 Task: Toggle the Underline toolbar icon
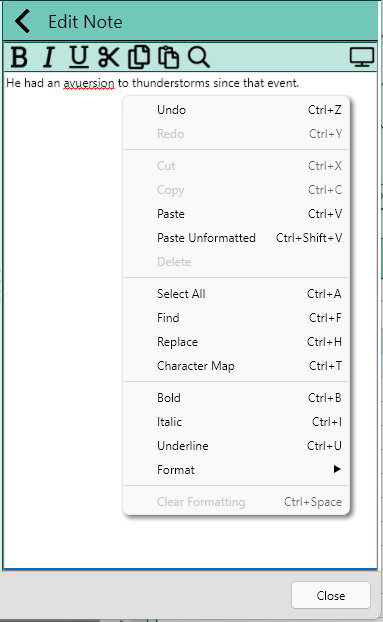tap(79, 57)
